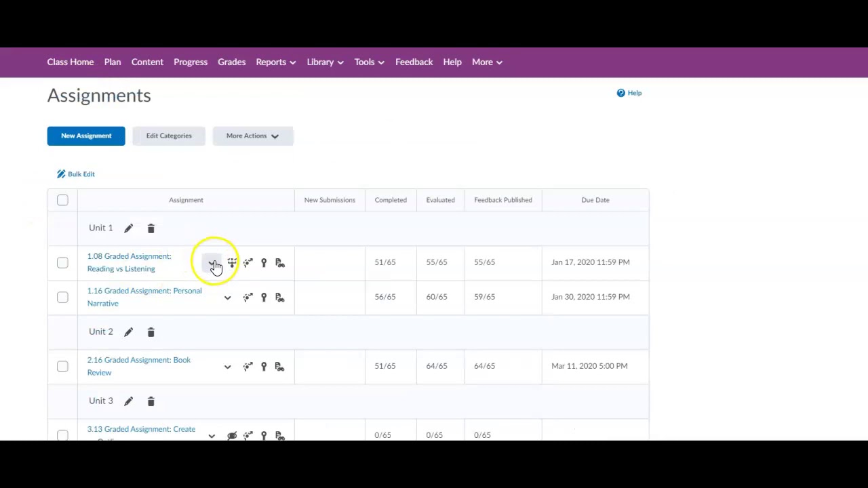Image resolution: width=868 pixels, height=488 pixels.
Task: Expand the Tools menu
Action: 369,62
